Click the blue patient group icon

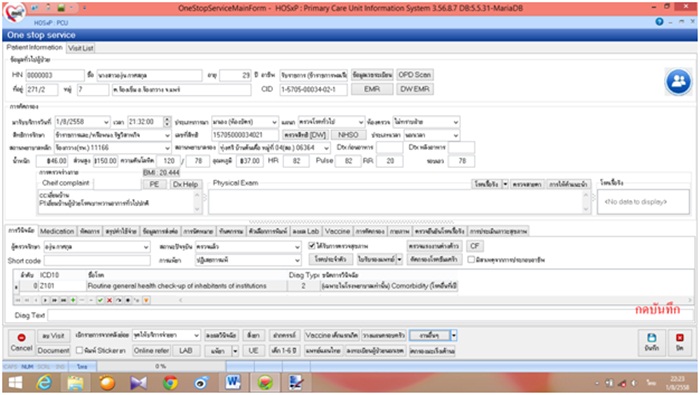(678, 82)
